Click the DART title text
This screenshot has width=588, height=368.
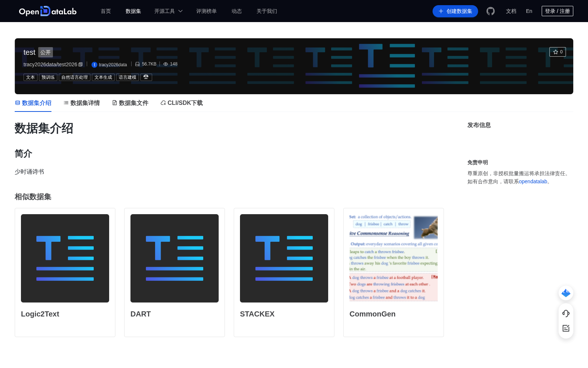[141, 314]
